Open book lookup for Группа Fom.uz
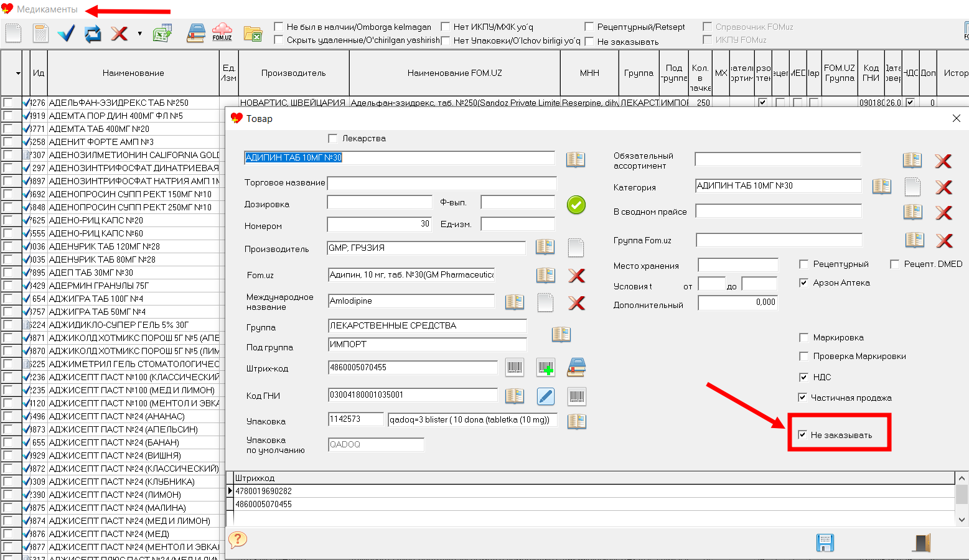This screenshot has height=560, width=969. click(915, 240)
